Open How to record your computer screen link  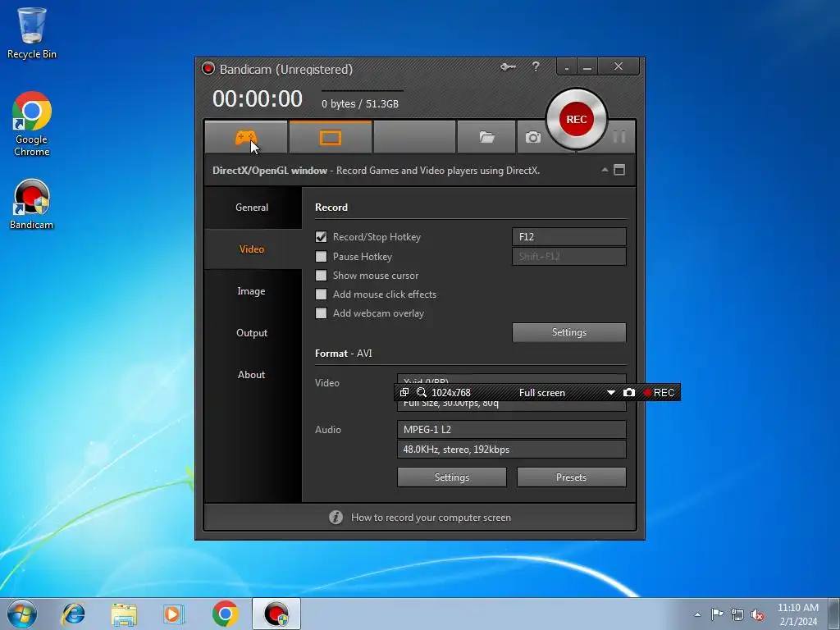431,518
